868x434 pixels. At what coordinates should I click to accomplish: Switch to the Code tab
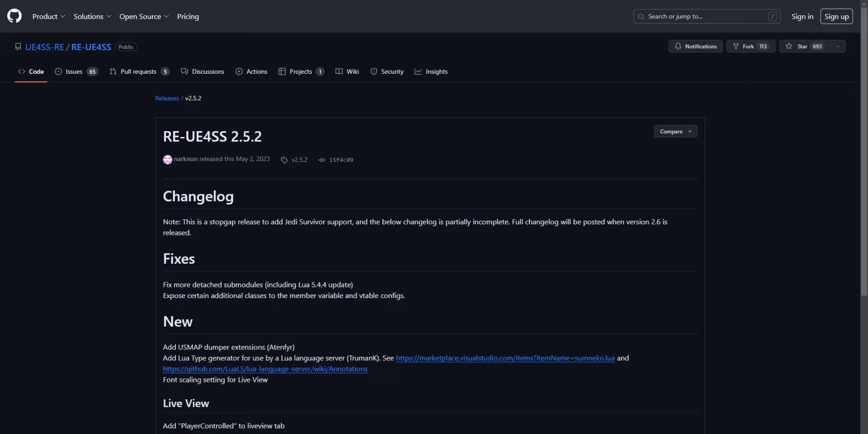[31, 71]
